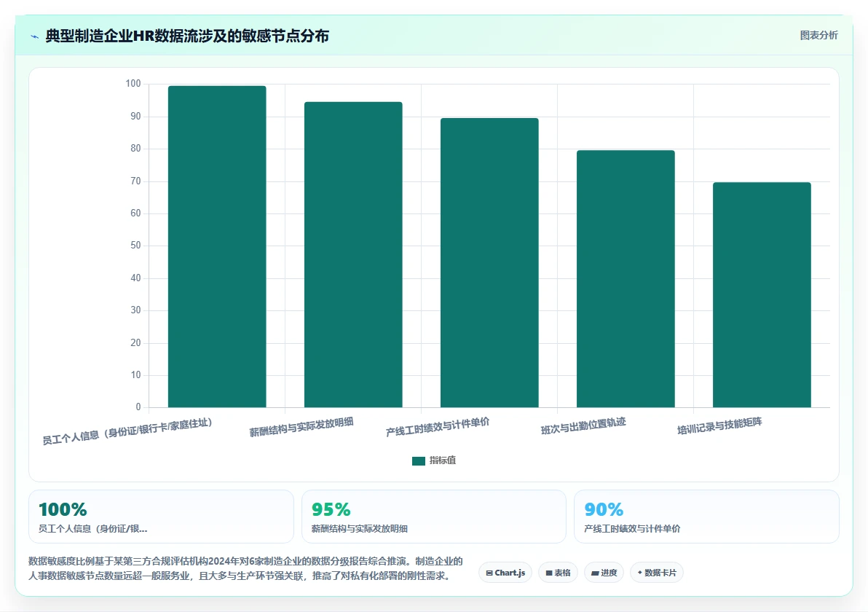Viewport: 868px width, 612px height.
Task: Open the 95% 薪酬结构 data card
Action: pos(434,517)
